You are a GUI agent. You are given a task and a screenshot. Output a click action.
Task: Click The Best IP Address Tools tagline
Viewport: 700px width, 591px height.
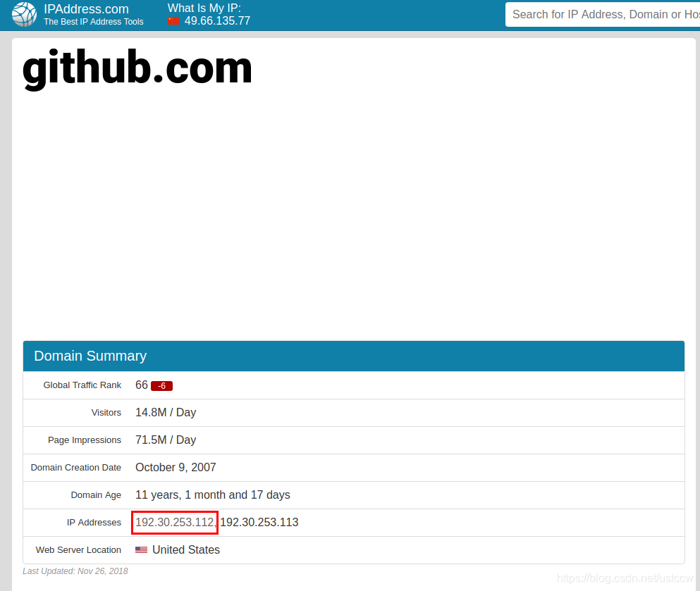click(x=93, y=21)
